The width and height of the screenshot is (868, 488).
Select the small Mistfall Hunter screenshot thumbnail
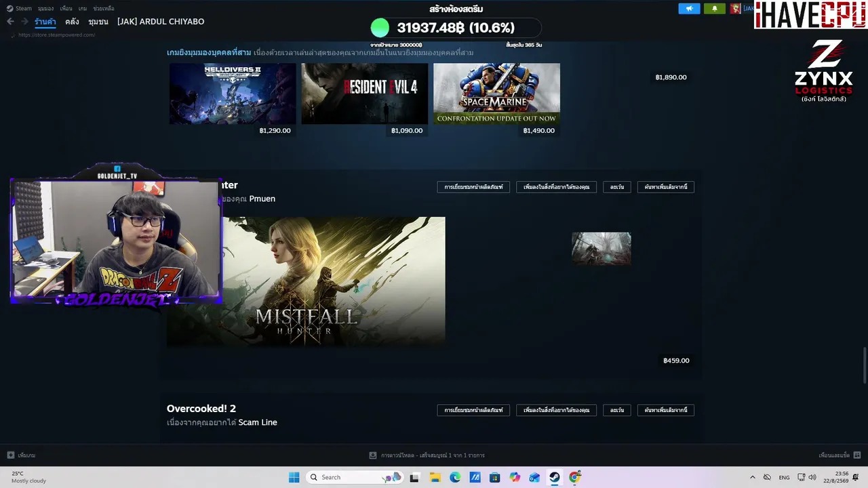tap(601, 249)
